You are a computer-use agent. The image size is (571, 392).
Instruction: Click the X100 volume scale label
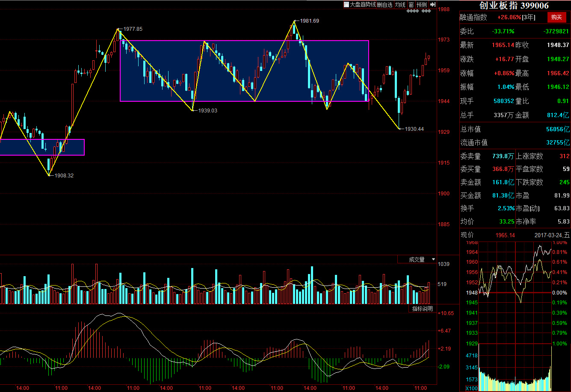pyautogui.click(x=471, y=389)
